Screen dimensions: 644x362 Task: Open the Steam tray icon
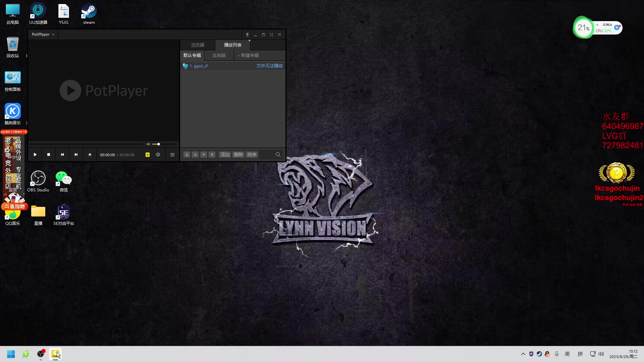(539, 354)
